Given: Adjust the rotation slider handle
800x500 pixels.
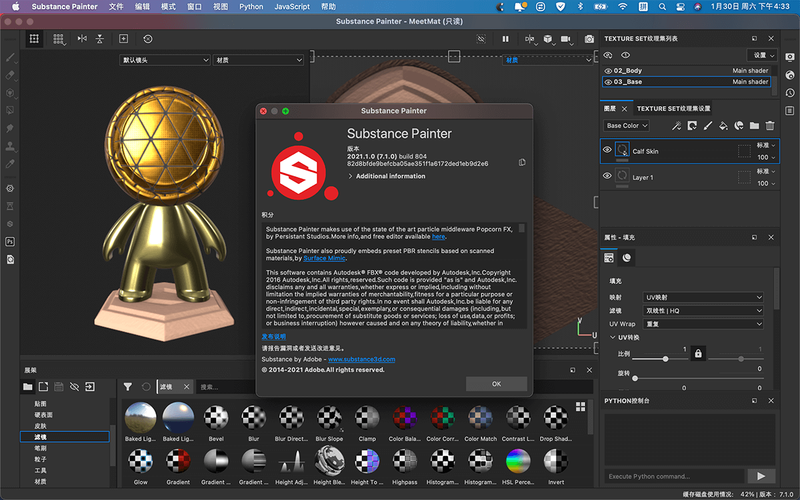Looking at the screenshot, I should coord(635,378).
